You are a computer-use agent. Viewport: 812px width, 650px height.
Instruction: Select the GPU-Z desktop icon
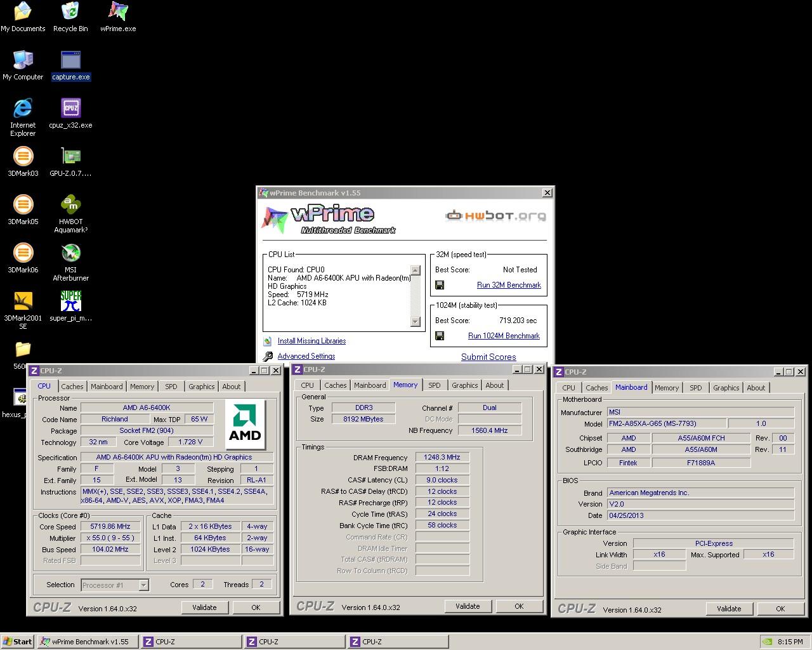70,162
